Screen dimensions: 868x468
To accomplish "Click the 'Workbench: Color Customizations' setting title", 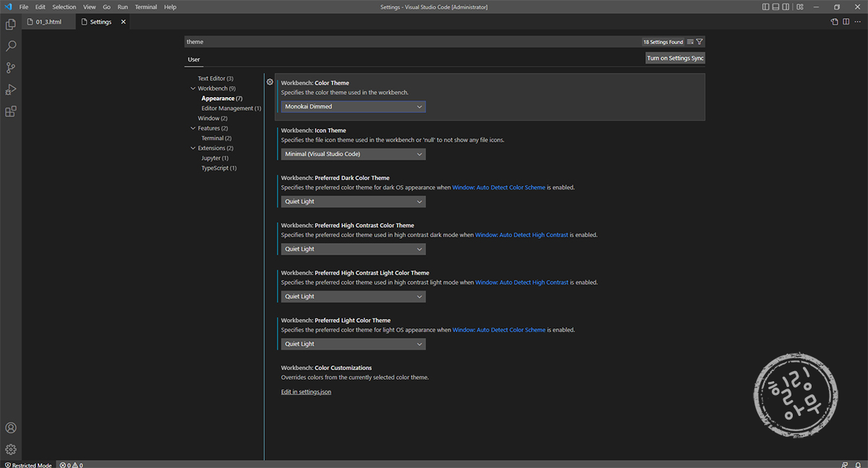I will click(326, 367).
